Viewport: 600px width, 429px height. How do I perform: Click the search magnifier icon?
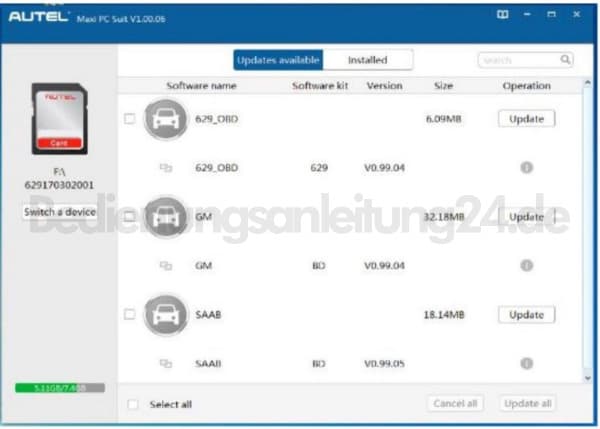click(565, 60)
